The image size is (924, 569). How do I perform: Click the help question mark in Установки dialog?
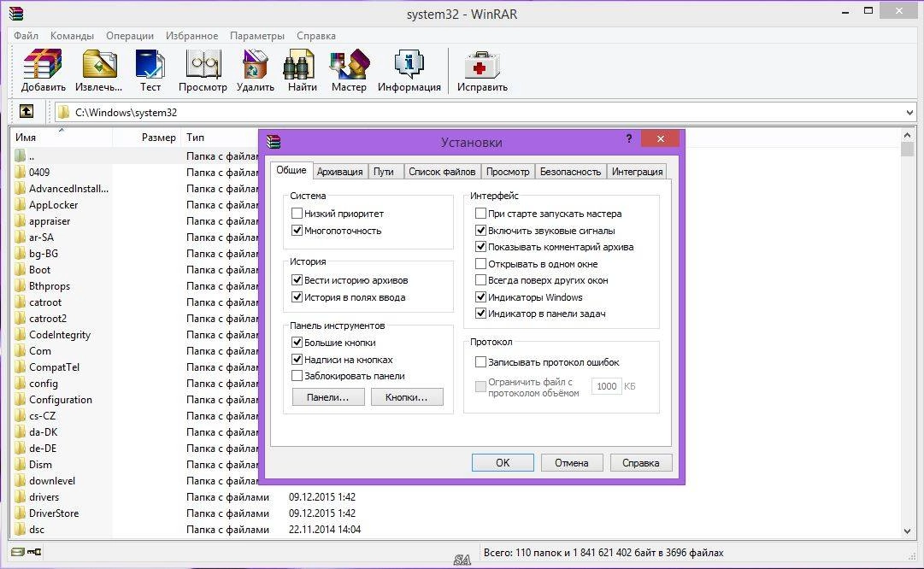(629, 138)
